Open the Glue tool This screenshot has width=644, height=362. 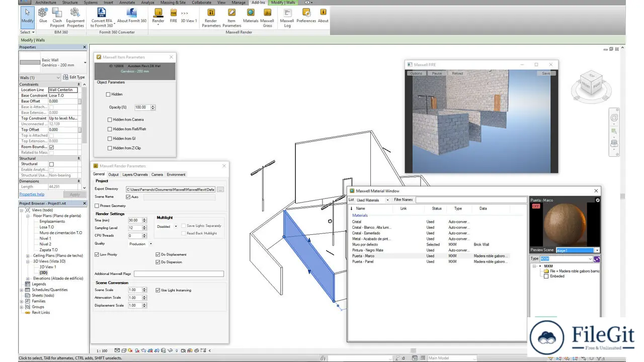[43, 15]
